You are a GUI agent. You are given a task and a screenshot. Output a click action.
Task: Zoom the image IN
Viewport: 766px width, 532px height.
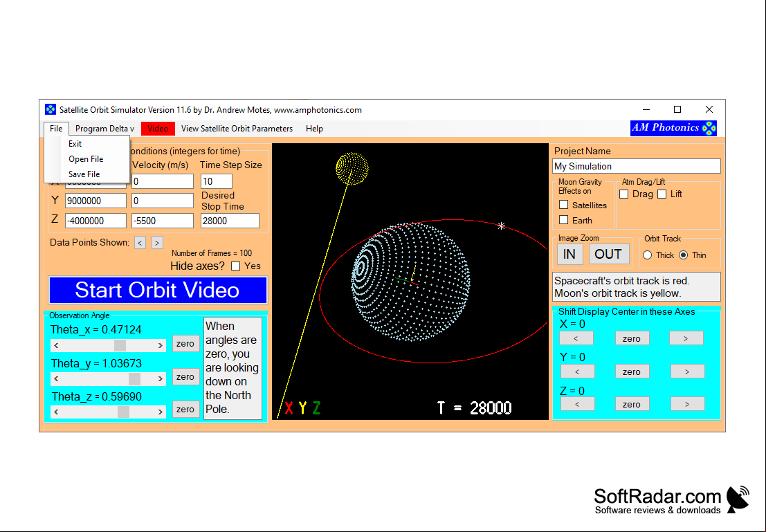(569, 254)
